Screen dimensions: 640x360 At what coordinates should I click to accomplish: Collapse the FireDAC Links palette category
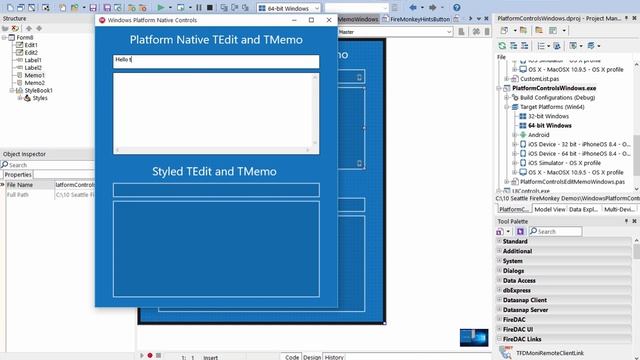pos(499,339)
